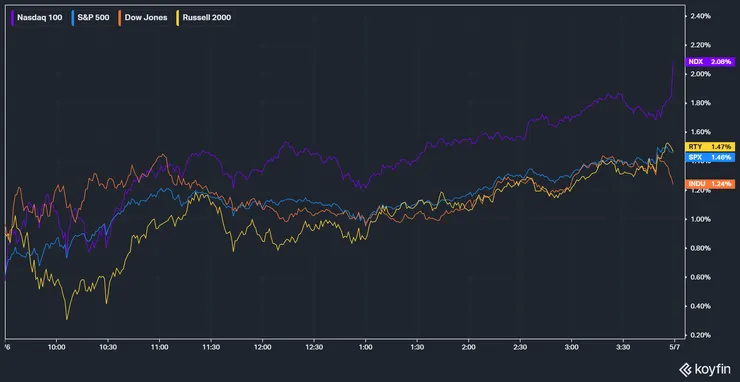Toggle the Dow Jones legend entry
The width and height of the screenshot is (740, 382).
(143, 18)
